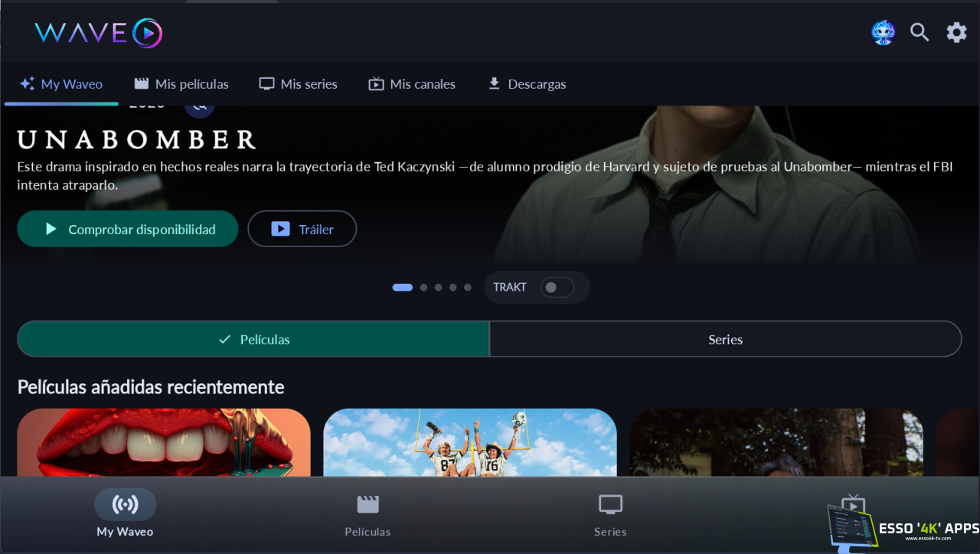Open the red lips movie poster
The width and height of the screenshot is (980, 554).
click(x=164, y=442)
